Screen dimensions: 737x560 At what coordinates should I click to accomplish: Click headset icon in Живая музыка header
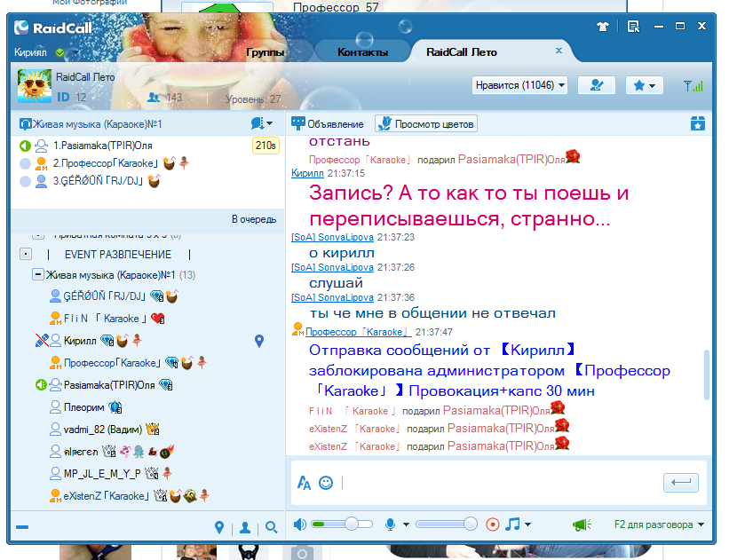[x=26, y=124]
